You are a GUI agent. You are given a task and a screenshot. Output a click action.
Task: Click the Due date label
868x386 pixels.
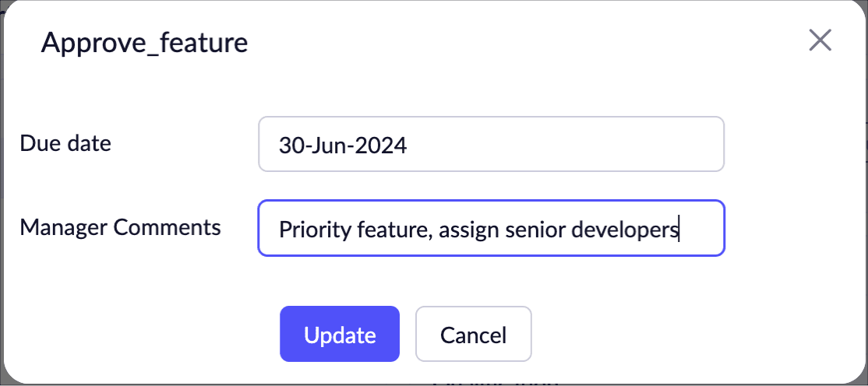(x=65, y=143)
